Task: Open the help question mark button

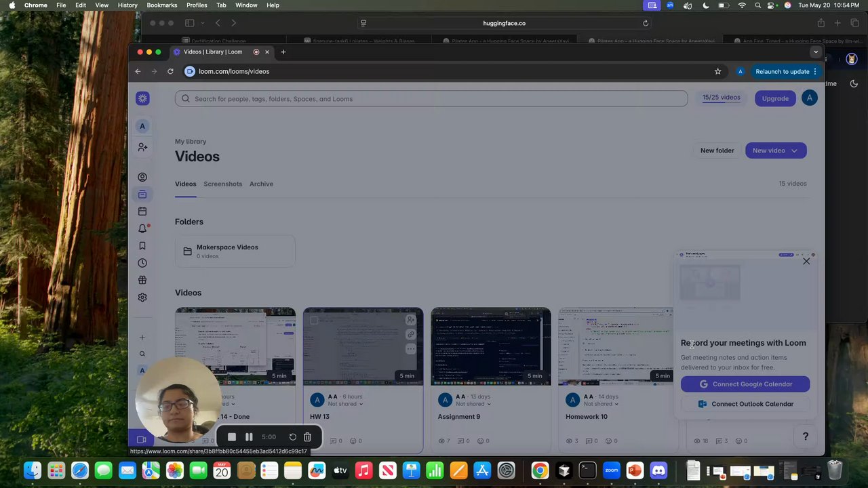Action: tap(806, 436)
